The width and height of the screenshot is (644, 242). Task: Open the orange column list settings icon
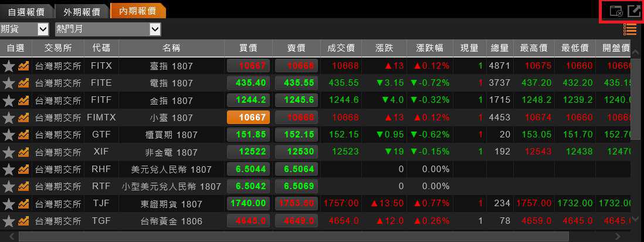tap(630, 29)
